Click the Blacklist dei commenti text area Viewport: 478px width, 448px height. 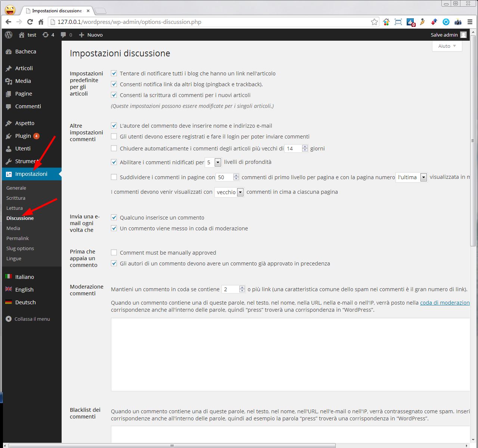point(290,434)
